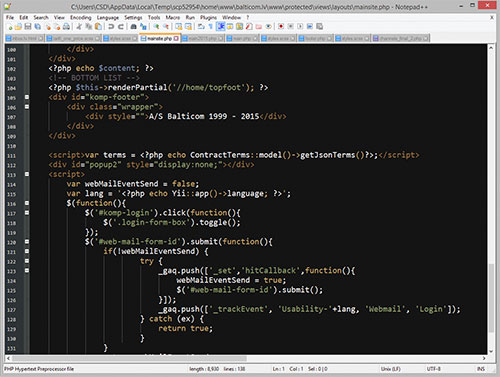
Task: Click the vertical scrollbar thumb
Action: pos(491,298)
